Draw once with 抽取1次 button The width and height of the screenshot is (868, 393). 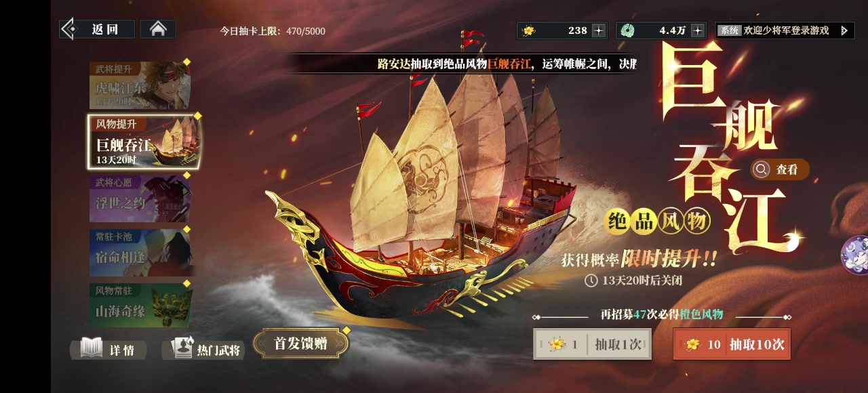[592, 344]
